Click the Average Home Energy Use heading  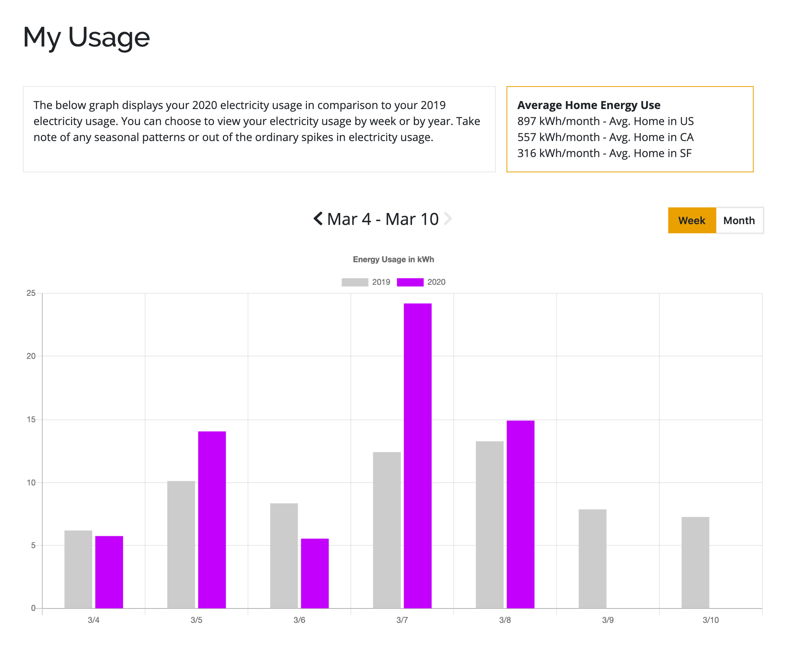coord(588,105)
